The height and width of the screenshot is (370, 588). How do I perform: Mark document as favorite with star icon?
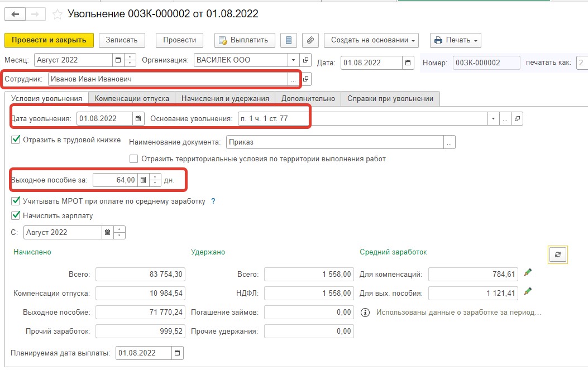click(58, 15)
